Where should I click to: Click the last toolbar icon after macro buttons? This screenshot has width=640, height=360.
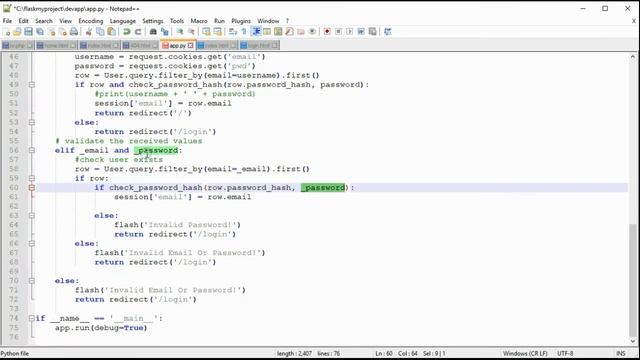388,32
